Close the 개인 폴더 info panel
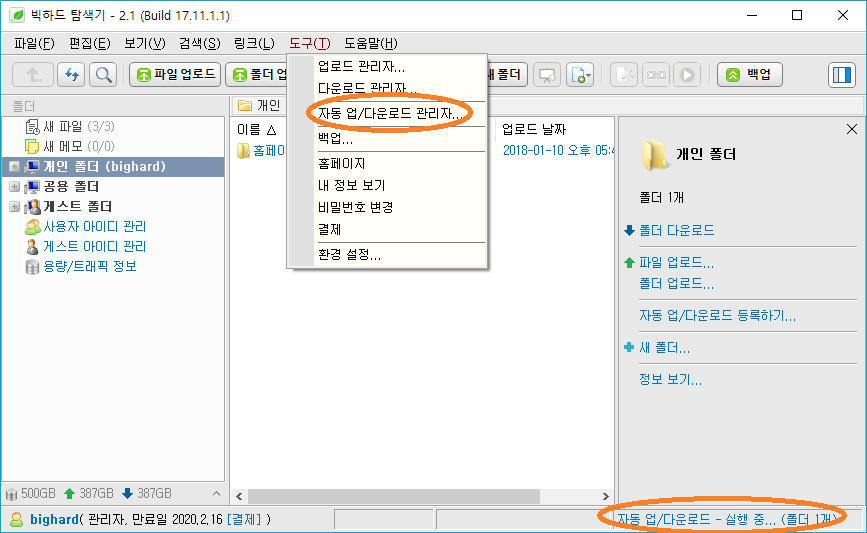 (852, 129)
